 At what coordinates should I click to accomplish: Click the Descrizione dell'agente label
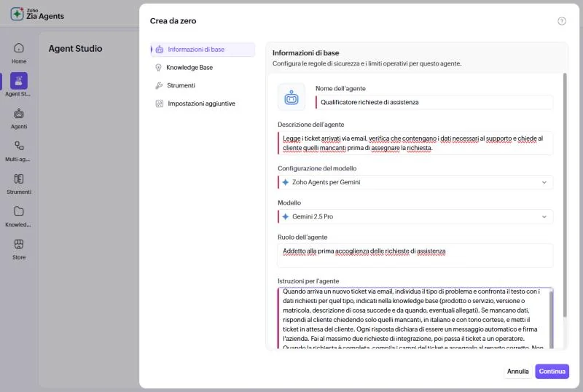[311, 125]
